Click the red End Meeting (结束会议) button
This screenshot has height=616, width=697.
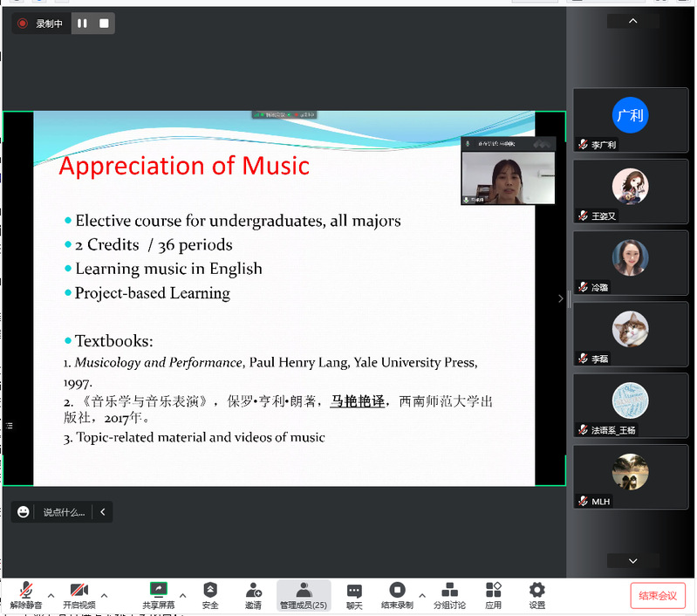657,596
